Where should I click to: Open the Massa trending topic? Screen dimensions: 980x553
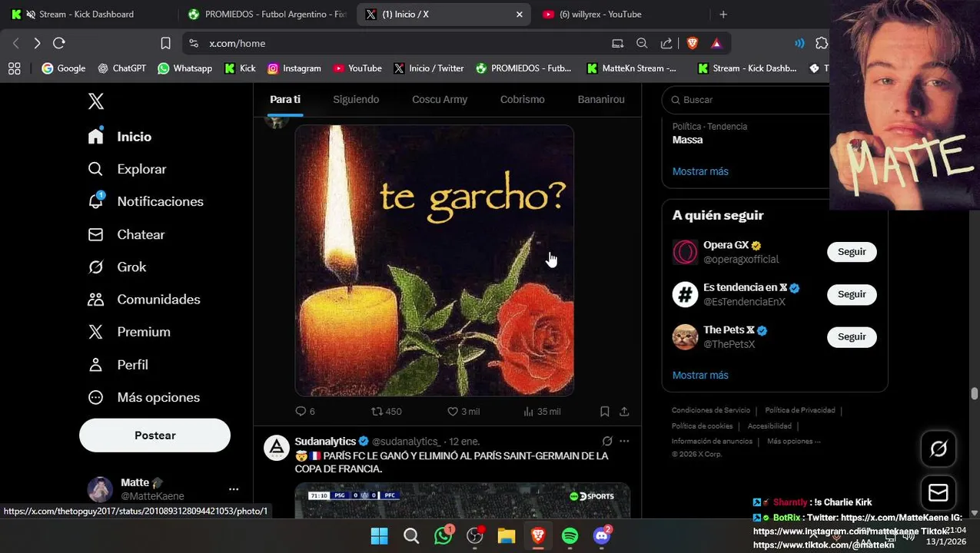point(688,140)
